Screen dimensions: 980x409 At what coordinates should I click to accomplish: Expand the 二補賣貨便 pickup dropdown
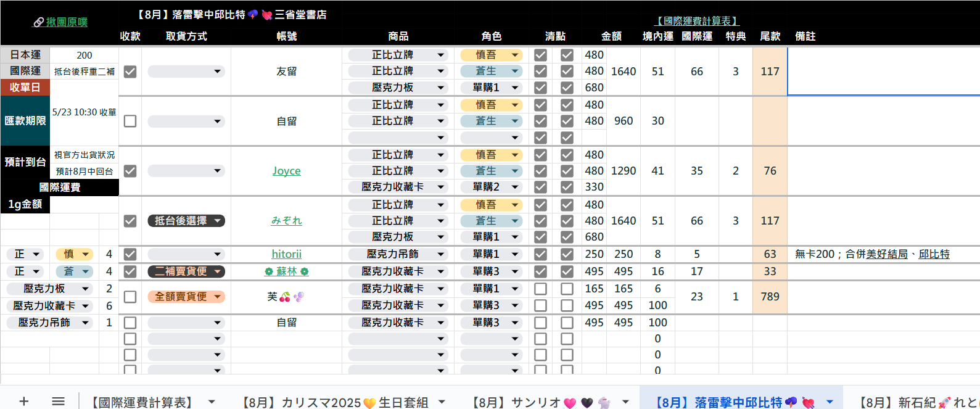coord(218,271)
